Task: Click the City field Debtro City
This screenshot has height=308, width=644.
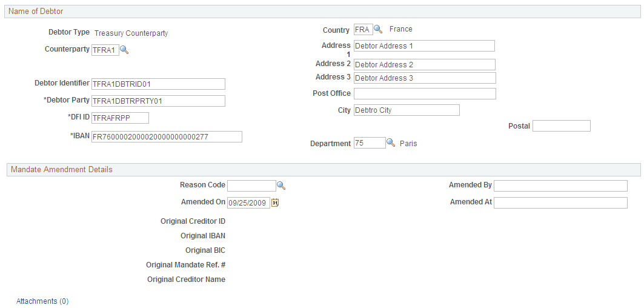Action: click(407, 110)
